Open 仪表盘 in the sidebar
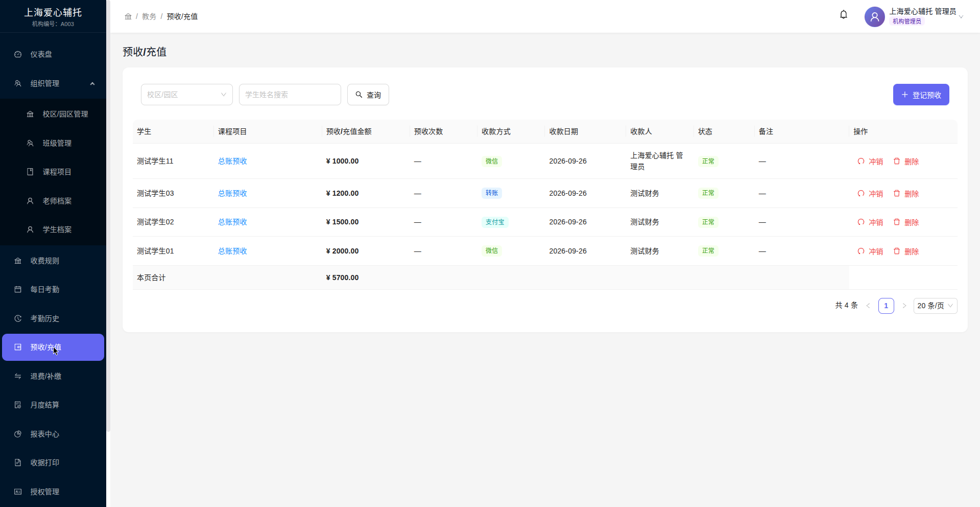This screenshot has height=507, width=980. (x=53, y=54)
